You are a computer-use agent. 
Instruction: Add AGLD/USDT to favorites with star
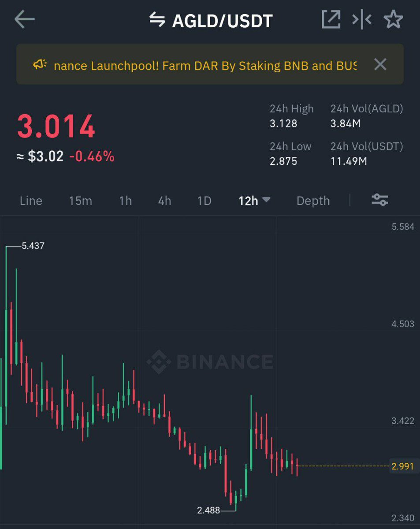click(393, 19)
